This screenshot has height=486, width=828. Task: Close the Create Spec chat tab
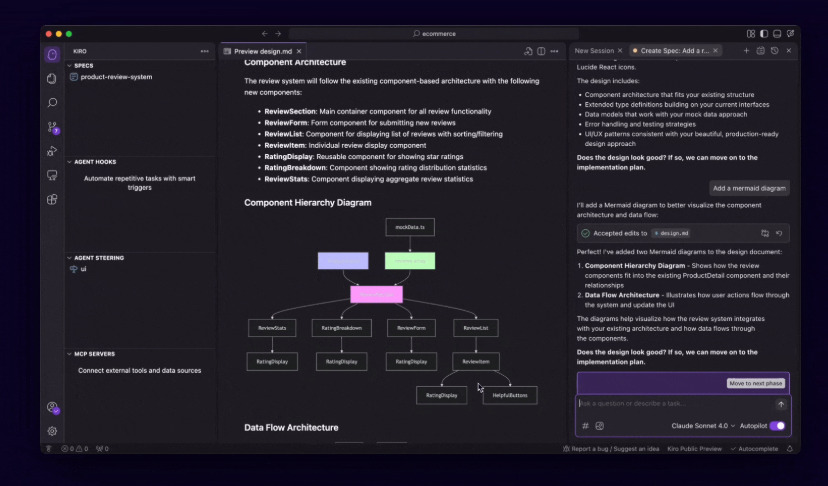[716, 51]
